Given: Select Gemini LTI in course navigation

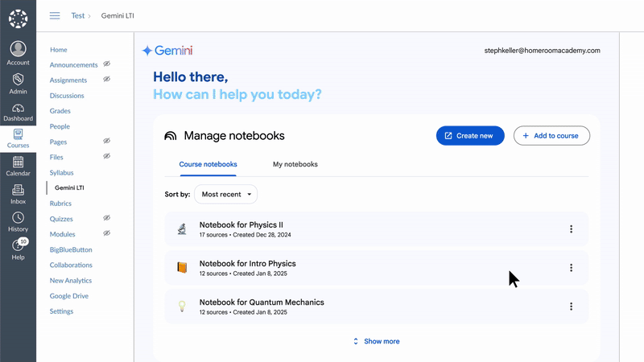Looking at the screenshot, I should click(69, 187).
